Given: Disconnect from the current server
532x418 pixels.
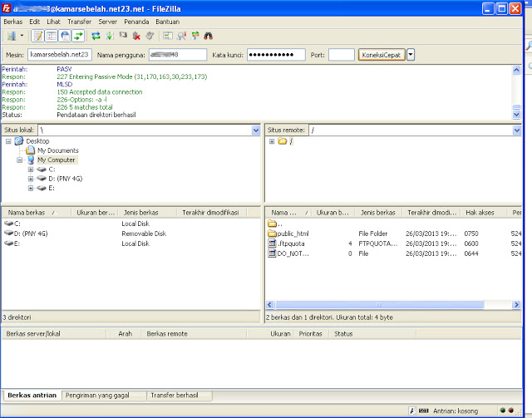Looking at the screenshot, I should (x=136, y=36).
